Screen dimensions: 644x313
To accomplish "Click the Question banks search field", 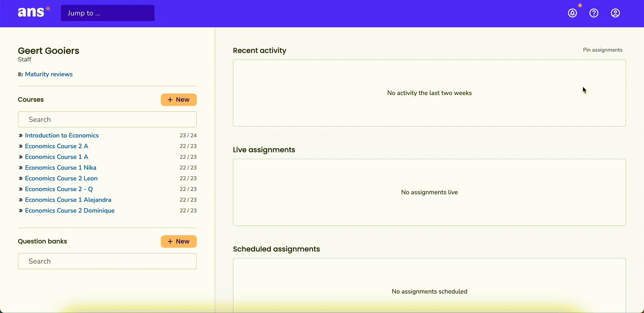I will [x=107, y=261].
